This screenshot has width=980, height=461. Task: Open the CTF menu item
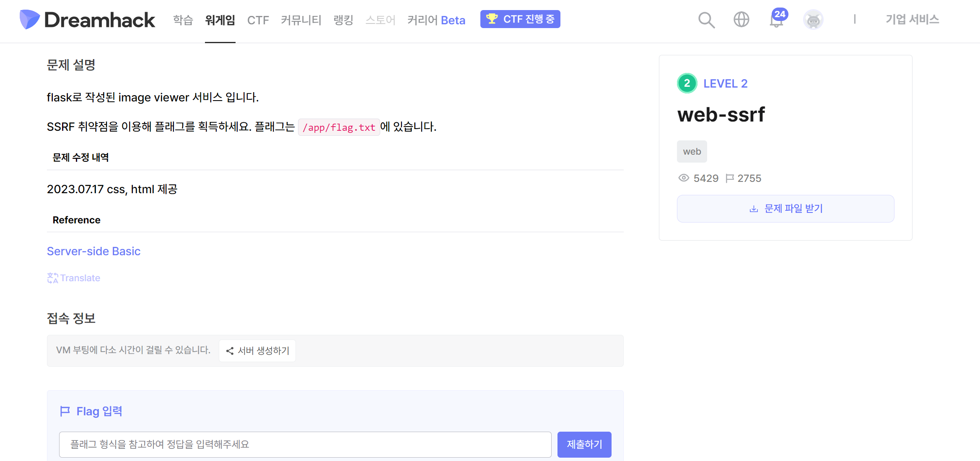tap(258, 20)
